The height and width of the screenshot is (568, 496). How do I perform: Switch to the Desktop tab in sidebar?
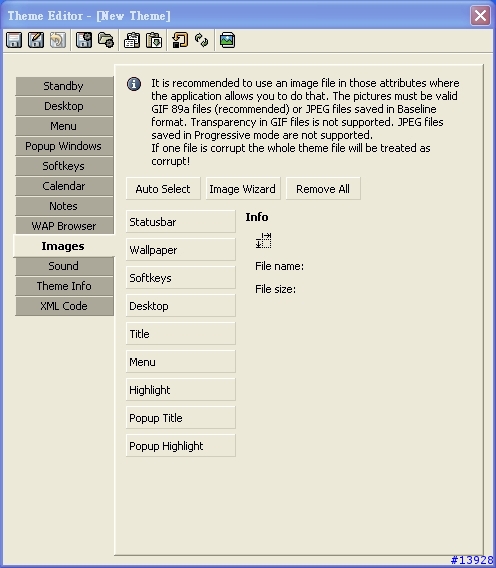pyautogui.click(x=64, y=106)
